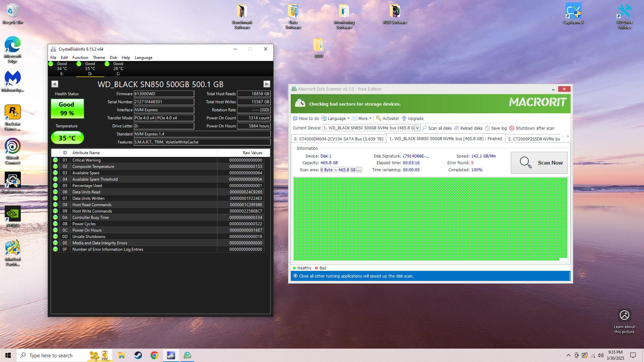Expand the Current Device combo box
The height and width of the screenshot is (362, 644).
(x=417, y=128)
